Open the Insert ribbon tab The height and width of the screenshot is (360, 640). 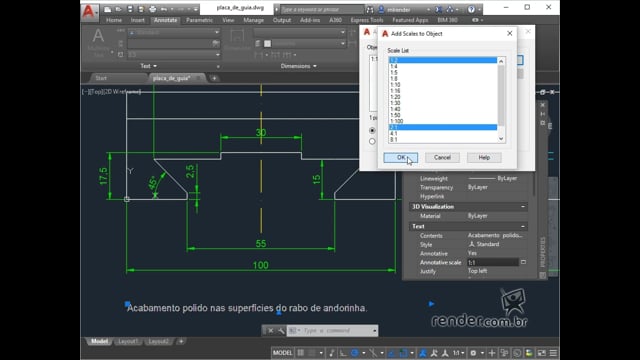(x=138, y=20)
